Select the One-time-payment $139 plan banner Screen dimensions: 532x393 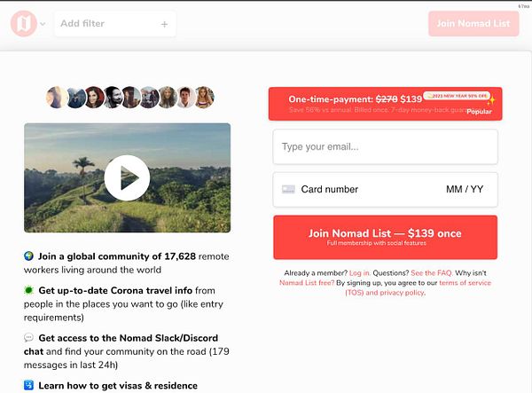click(385, 104)
